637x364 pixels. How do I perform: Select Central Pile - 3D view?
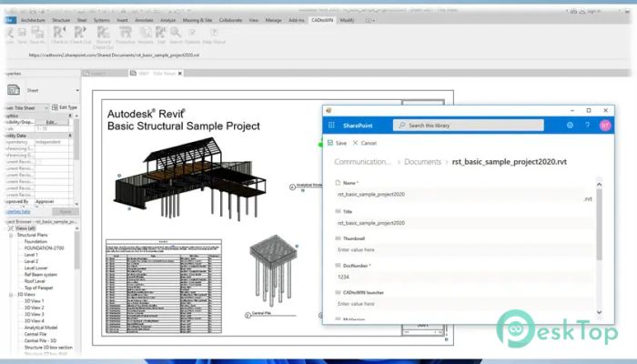(40, 341)
